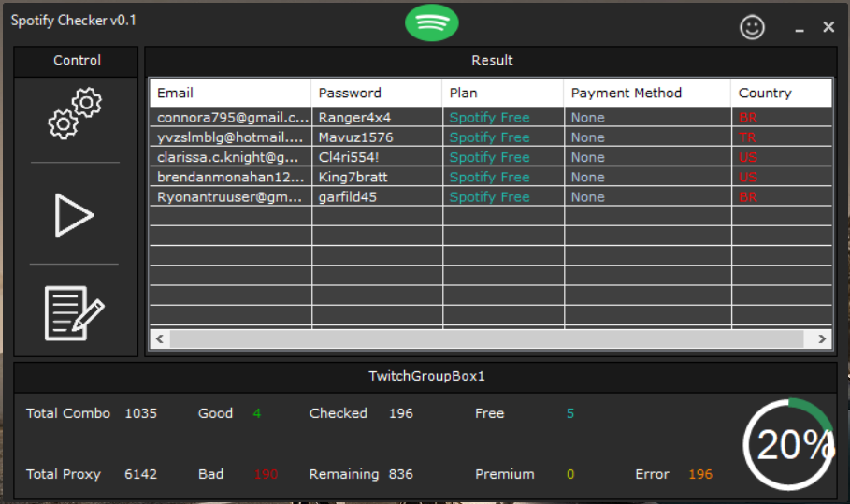Click the Premium count 0
The height and width of the screenshot is (504, 850).
(570, 474)
